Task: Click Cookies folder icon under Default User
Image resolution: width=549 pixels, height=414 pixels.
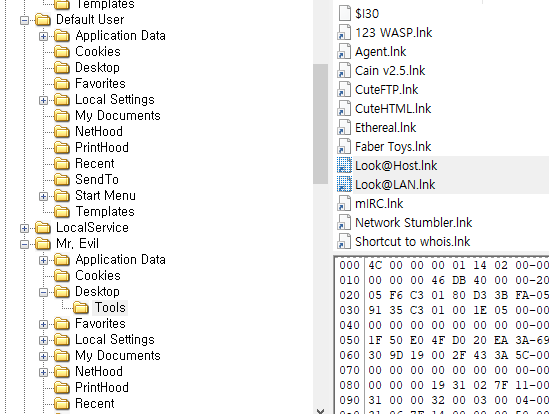Action: coord(62,52)
